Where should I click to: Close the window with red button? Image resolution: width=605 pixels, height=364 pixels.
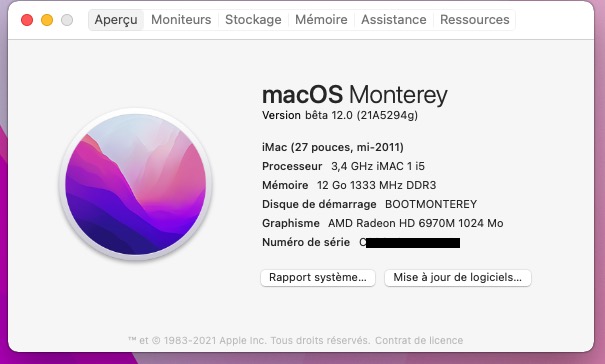[x=27, y=20]
